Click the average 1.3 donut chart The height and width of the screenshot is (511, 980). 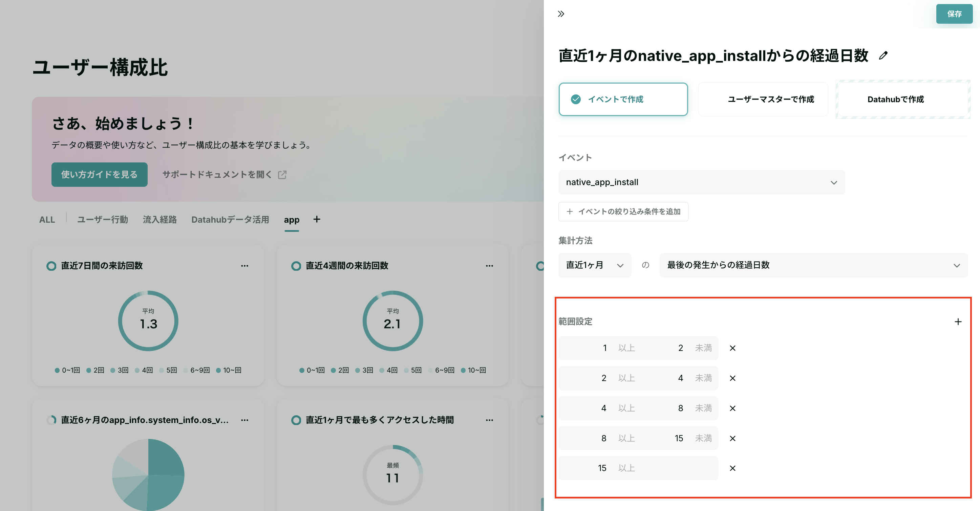[148, 320]
